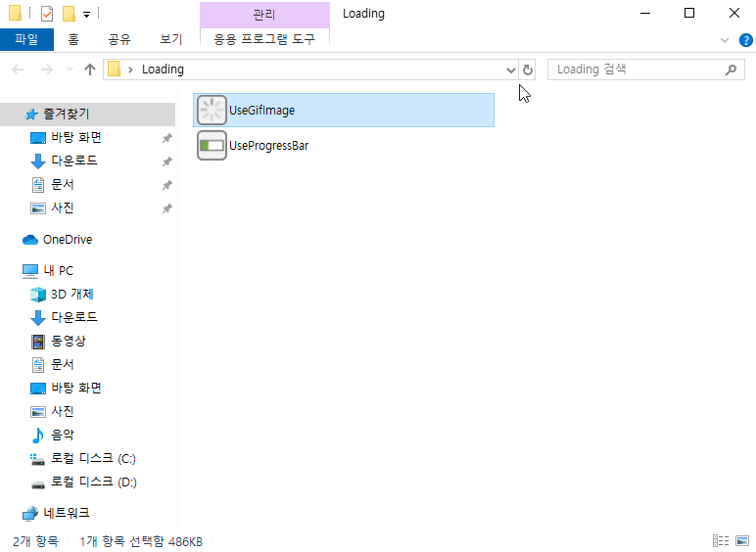Open the 공유 ribbon tab
The height and width of the screenshot is (552, 756).
coord(119,39)
